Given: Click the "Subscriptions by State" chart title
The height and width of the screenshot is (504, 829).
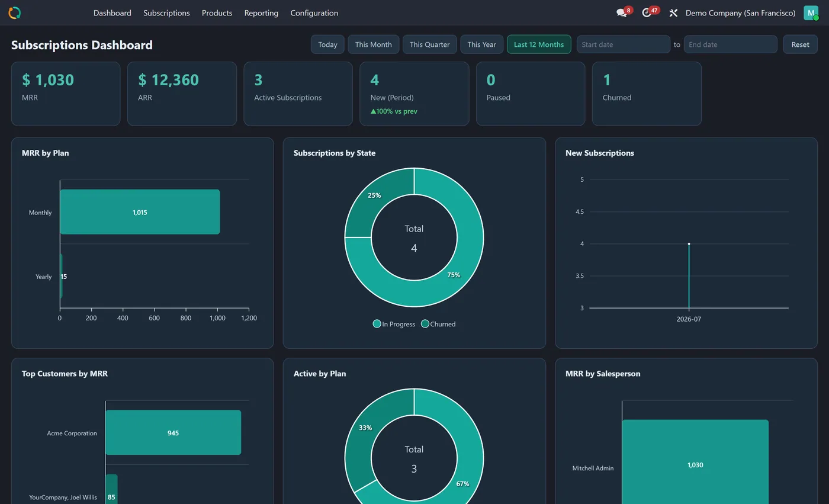Looking at the screenshot, I should (335, 153).
